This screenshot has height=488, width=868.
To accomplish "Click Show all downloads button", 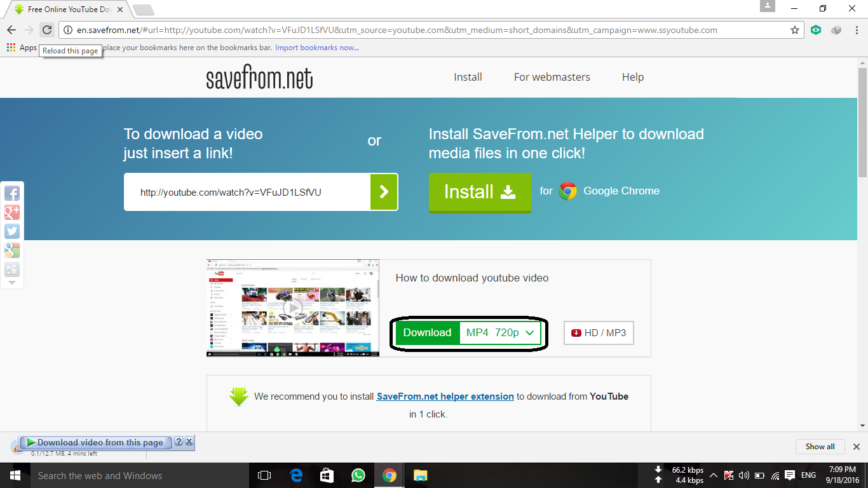I will point(820,446).
